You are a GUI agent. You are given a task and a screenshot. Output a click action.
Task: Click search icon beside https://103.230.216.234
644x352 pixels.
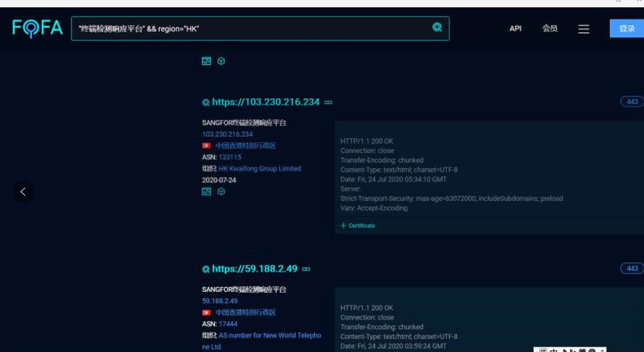tap(206, 102)
